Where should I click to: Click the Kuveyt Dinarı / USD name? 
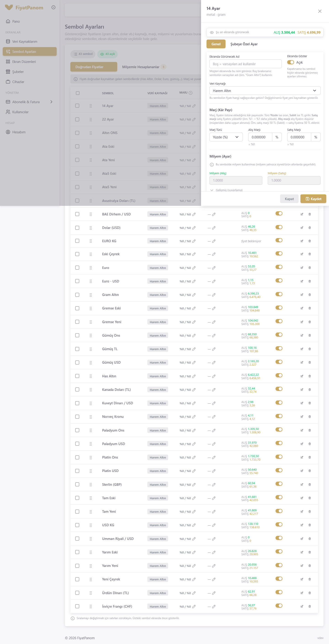point(117,403)
